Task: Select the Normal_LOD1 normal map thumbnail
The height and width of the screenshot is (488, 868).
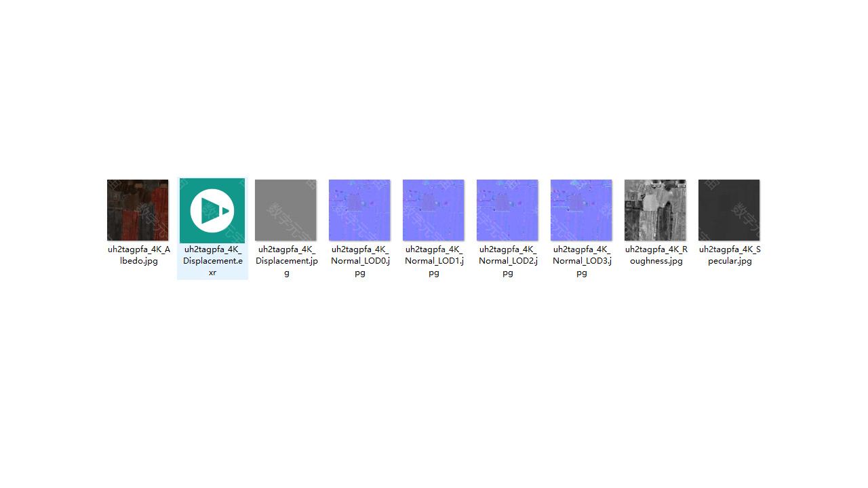Action: click(x=433, y=210)
